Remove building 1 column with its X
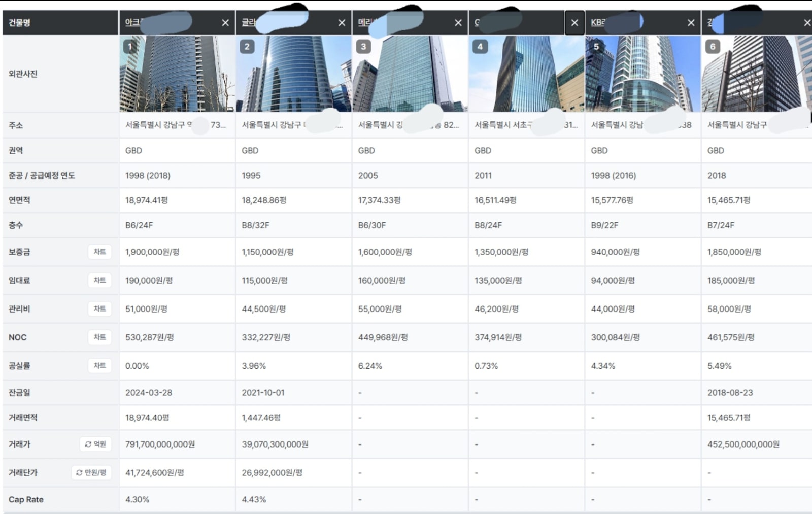This screenshot has height=514, width=812. coord(225,23)
